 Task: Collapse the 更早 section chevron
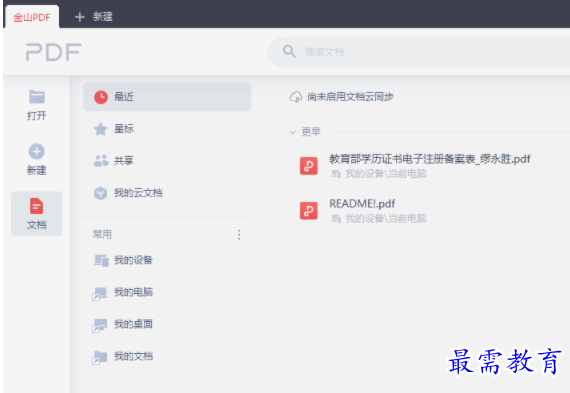click(293, 132)
